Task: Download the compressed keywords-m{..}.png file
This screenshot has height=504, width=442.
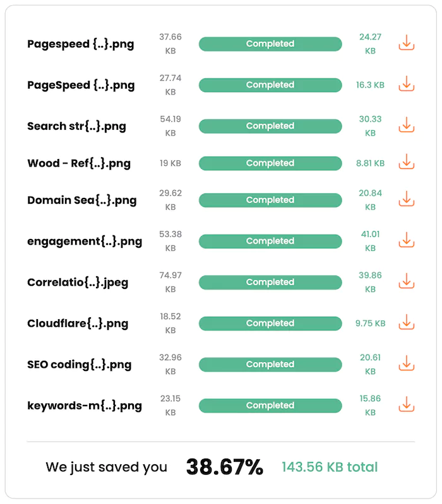Action: click(x=406, y=405)
